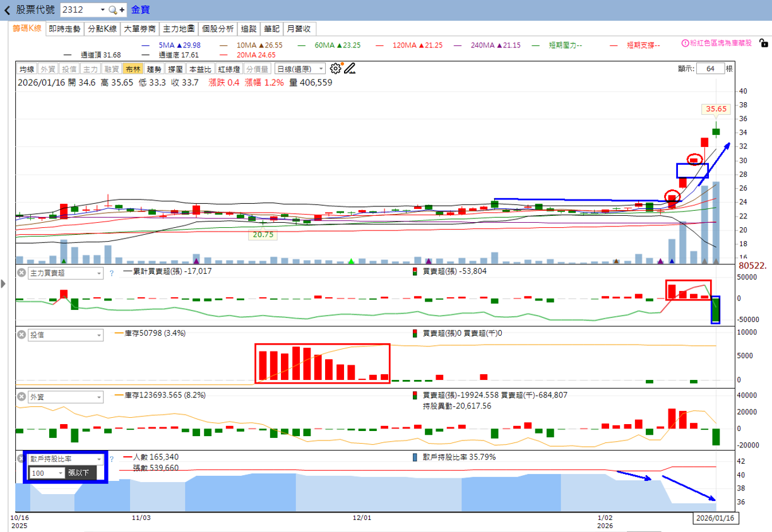Click the back arrow beside 股票代號

(7, 10)
